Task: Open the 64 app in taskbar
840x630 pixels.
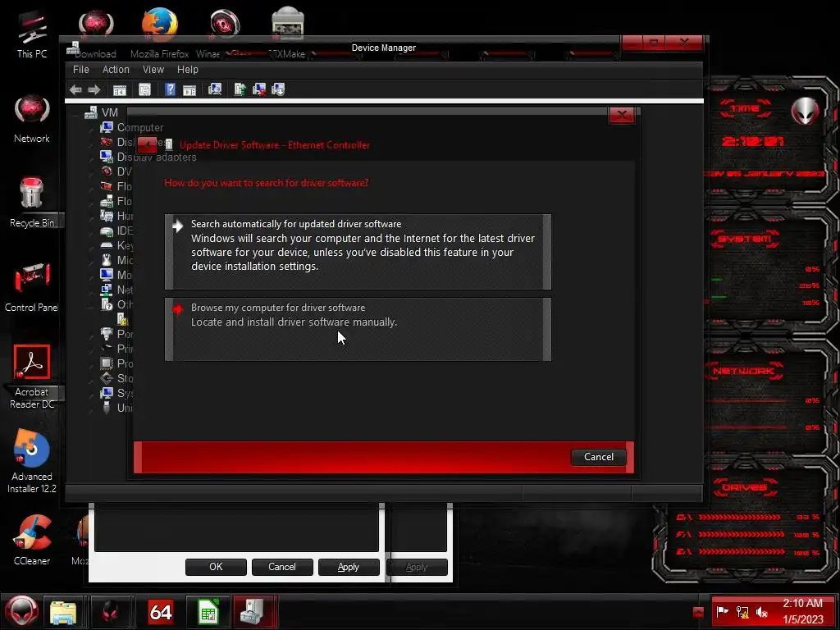Action: 160,612
